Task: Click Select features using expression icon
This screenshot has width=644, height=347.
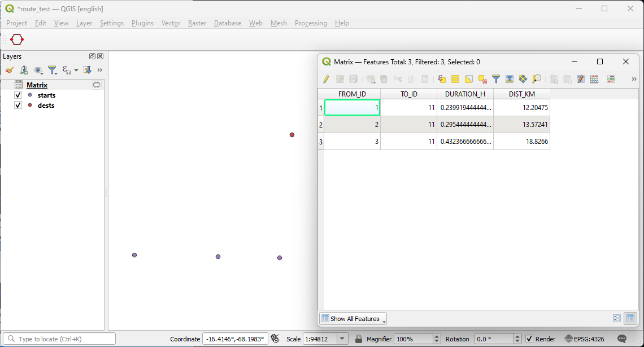Action: [x=442, y=79]
